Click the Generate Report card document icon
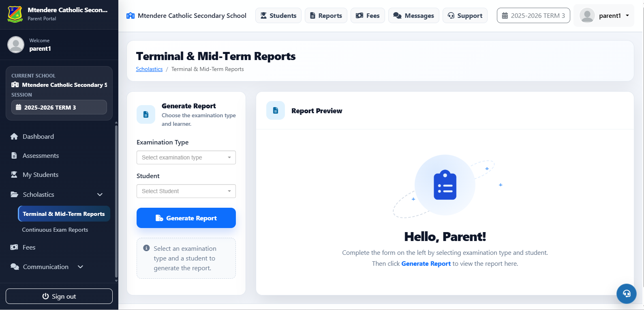 pyautogui.click(x=146, y=114)
